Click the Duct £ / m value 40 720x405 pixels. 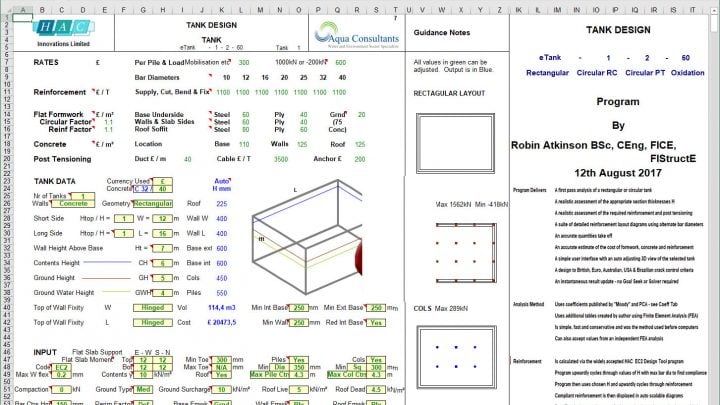pos(187,159)
